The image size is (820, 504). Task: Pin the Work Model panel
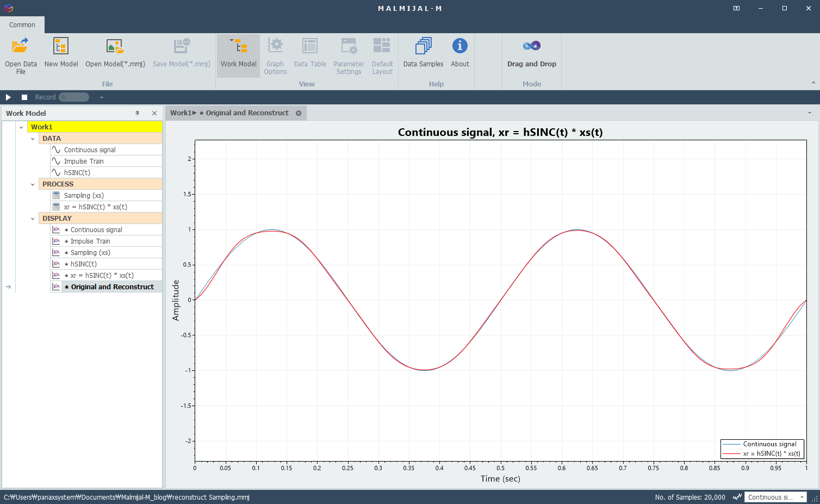(138, 113)
